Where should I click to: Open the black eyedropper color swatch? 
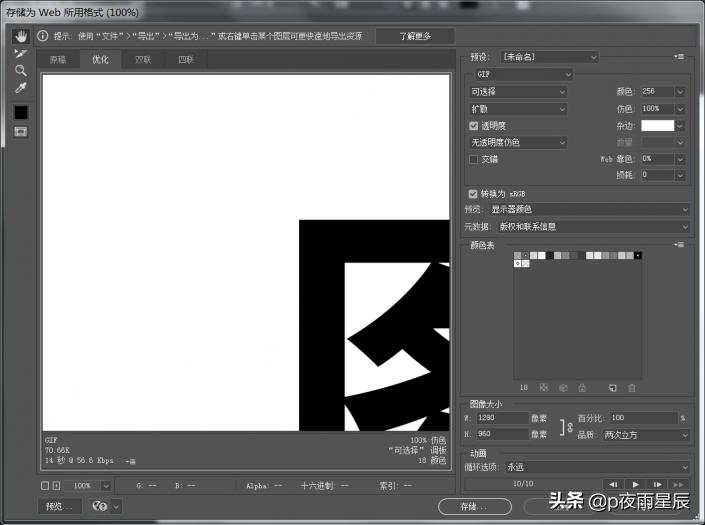[x=21, y=112]
